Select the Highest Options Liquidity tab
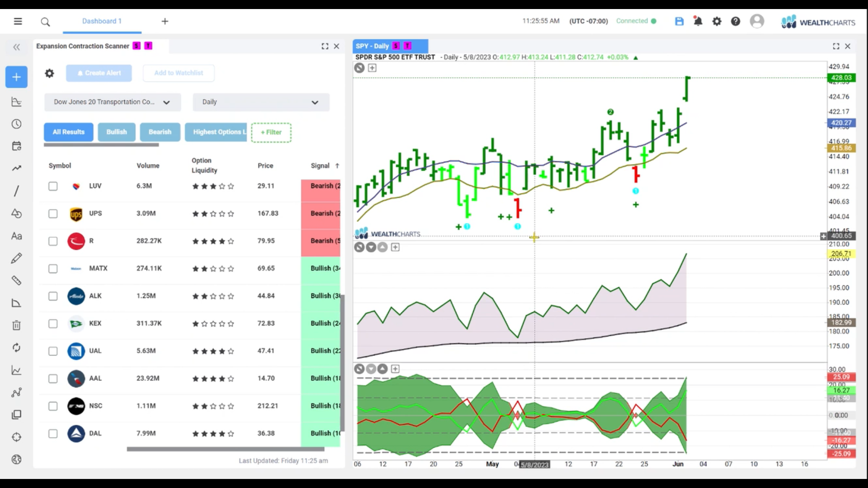Viewport: 868px width, 488px height. click(x=216, y=132)
